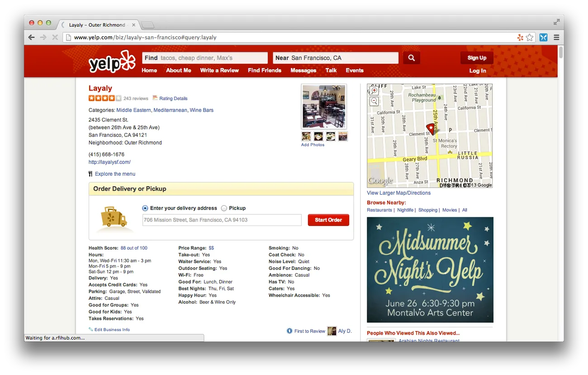Screen dimensions: 588x375
Task: Visit http://layalysf.com/ website link
Action: (109, 162)
